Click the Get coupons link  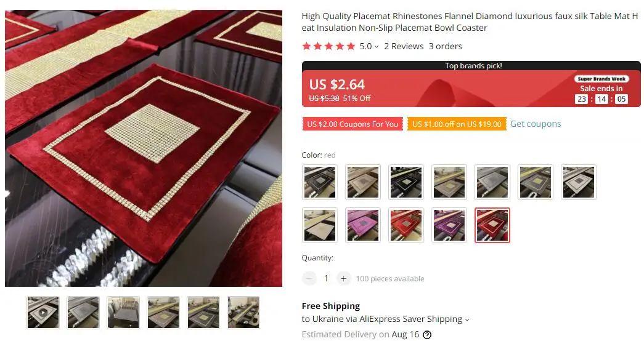coord(536,124)
